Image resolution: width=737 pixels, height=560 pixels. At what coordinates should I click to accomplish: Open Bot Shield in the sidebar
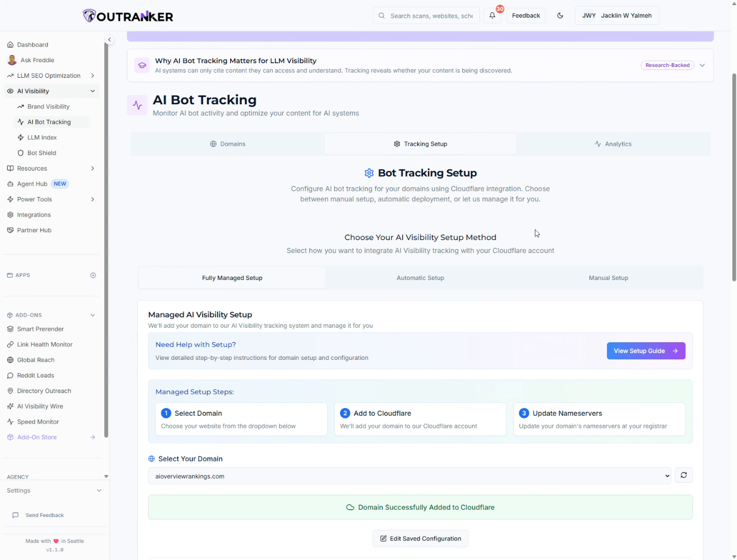(41, 153)
